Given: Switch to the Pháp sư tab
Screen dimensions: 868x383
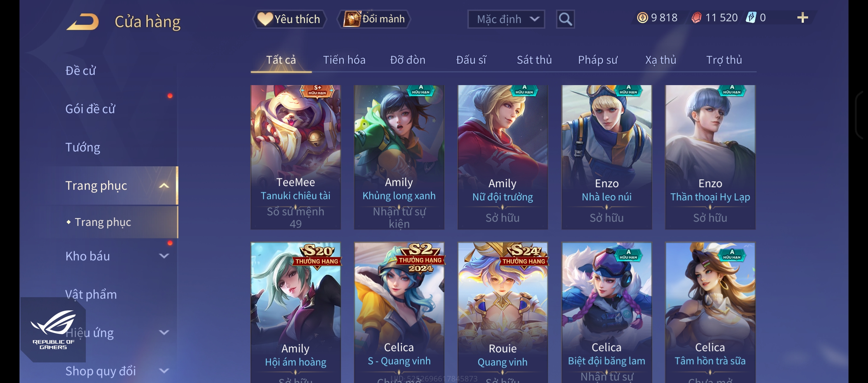Looking at the screenshot, I should 598,60.
